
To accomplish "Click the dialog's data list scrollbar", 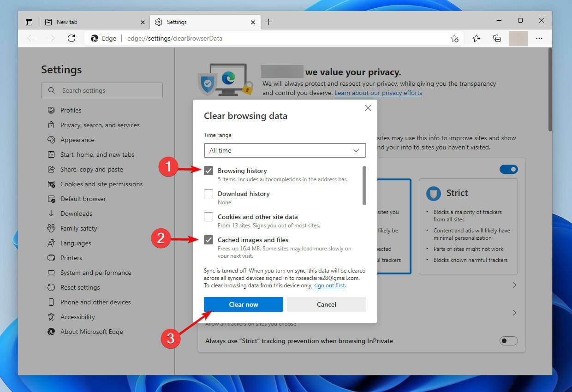I will click(364, 185).
